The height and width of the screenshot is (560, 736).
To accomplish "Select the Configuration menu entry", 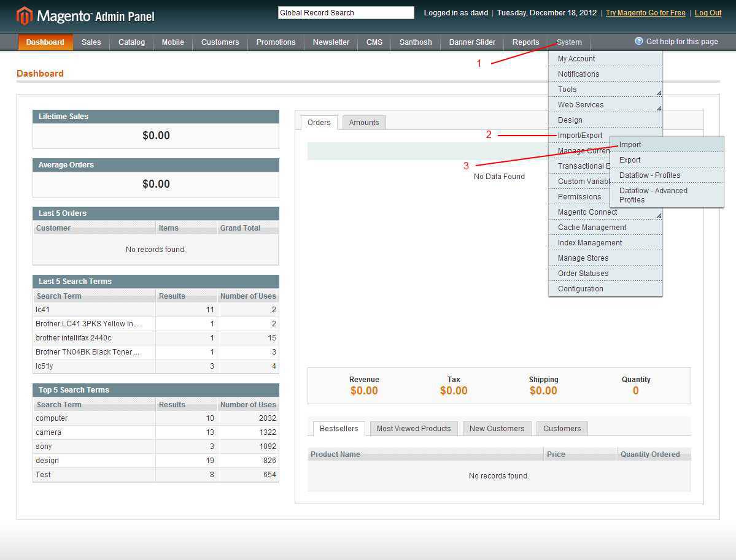I will click(580, 288).
